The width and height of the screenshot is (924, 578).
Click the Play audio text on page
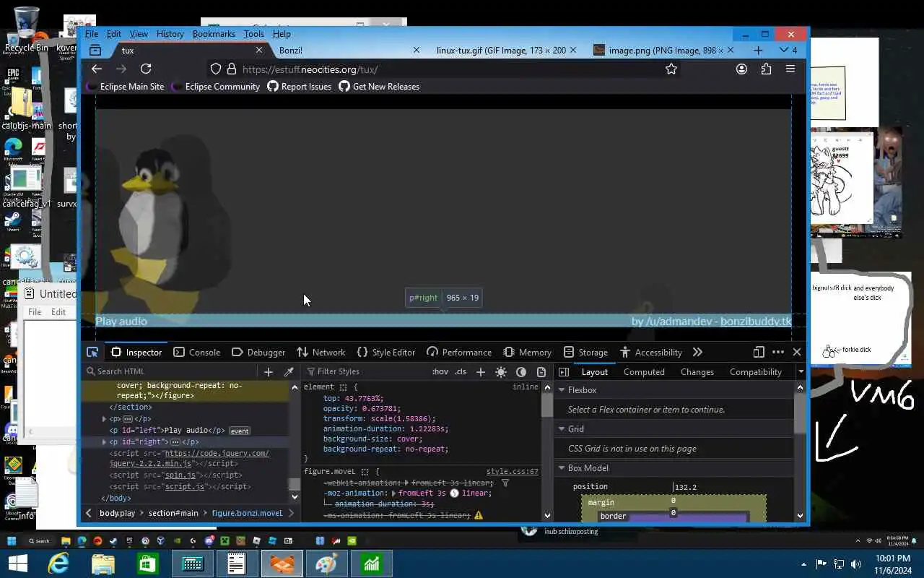tap(121, 321)
